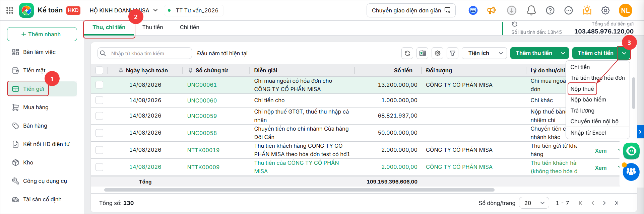Choose Chuyển tiền nội bộ entry
The image size is (644, 214).
point(594,121)
